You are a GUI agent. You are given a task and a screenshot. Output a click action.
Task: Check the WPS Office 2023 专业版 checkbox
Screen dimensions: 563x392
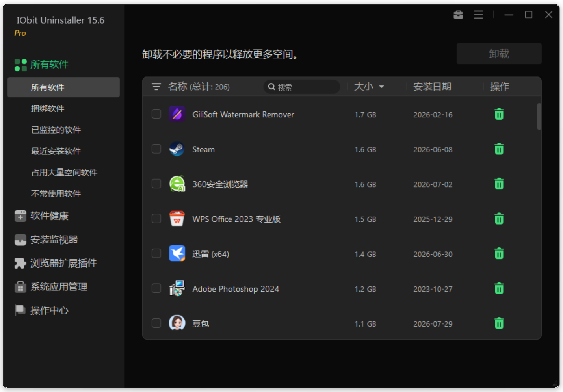pyautogui.click(x=156, y=218)
